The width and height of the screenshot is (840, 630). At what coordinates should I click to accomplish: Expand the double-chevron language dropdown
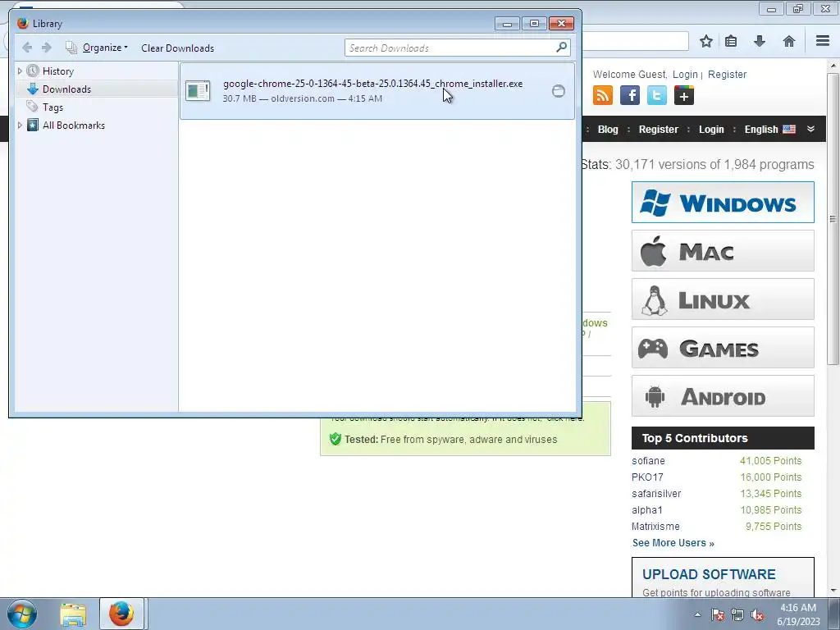click(810, 129)
